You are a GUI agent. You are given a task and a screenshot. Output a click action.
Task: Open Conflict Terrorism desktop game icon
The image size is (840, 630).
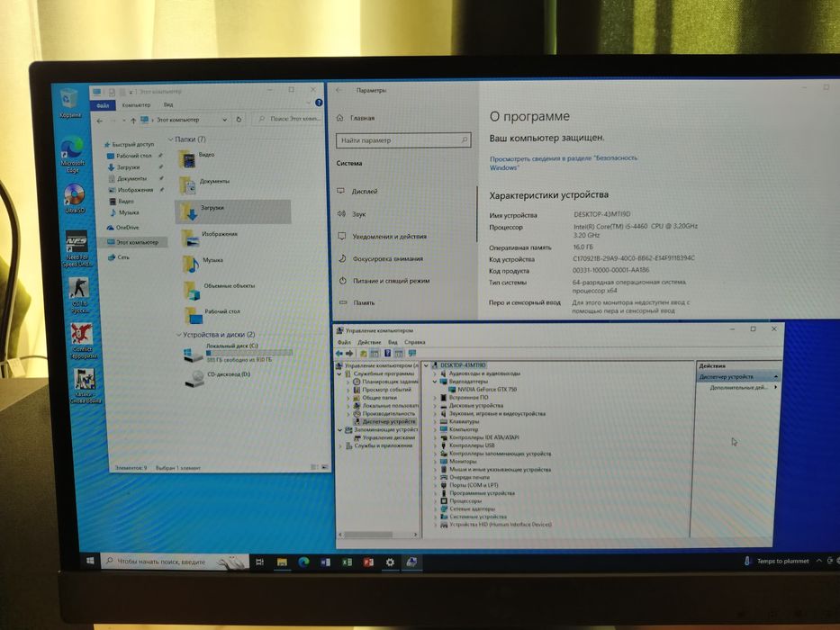[83, 341]
